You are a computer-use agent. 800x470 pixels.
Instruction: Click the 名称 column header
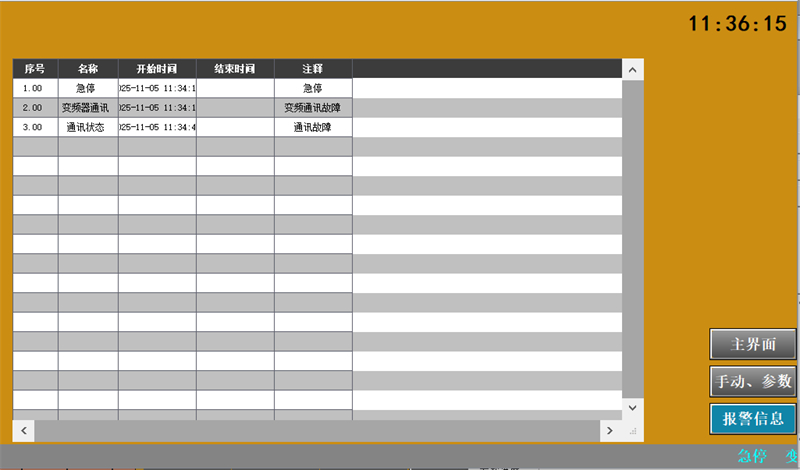[x=87, y=69]
